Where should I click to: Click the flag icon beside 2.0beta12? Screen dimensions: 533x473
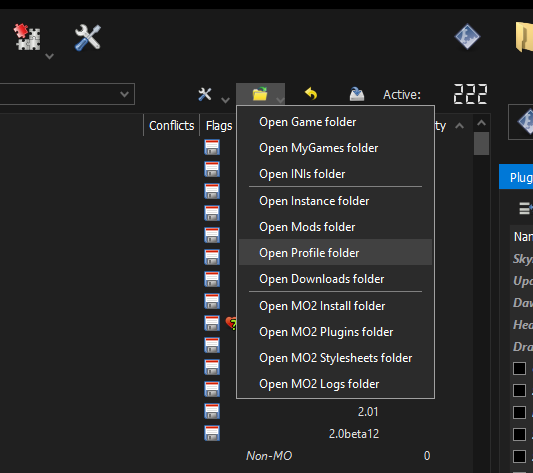212,433
